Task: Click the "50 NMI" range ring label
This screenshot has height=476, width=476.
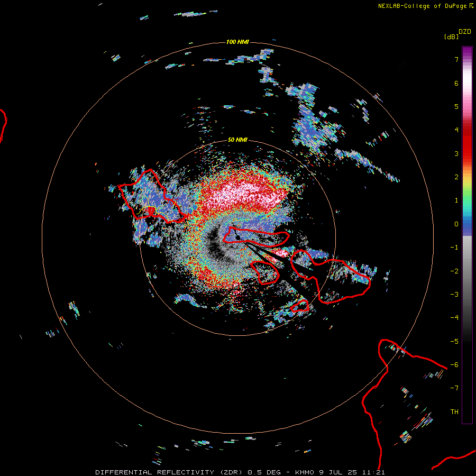Action: tap(237, 140)
